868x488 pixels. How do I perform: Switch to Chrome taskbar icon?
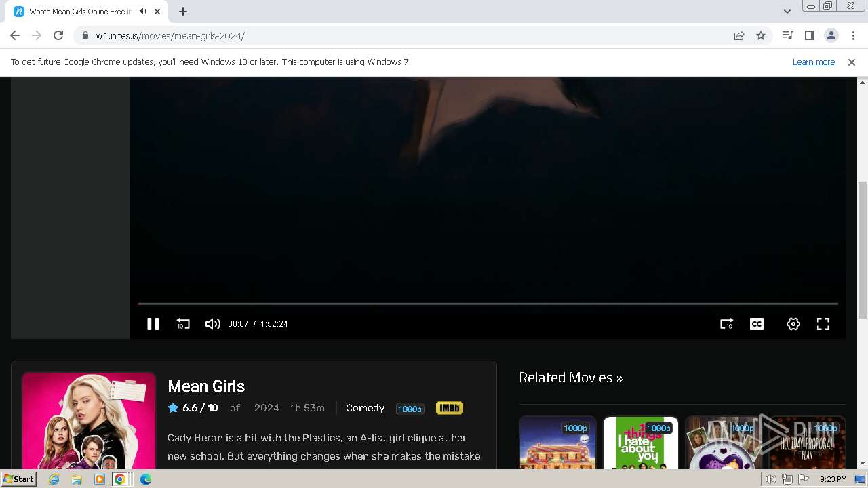click(x=120, y=479)
